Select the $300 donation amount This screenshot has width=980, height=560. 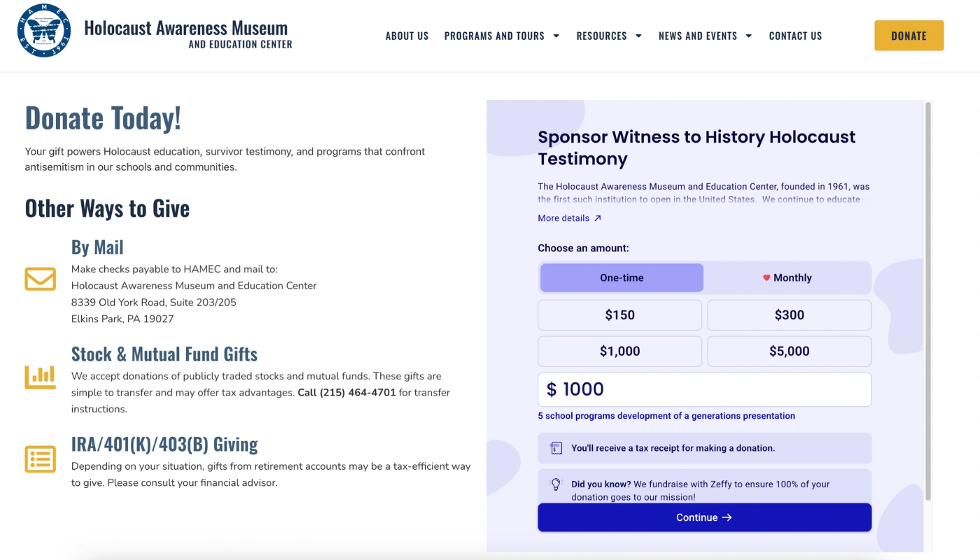tap(789, 315)
